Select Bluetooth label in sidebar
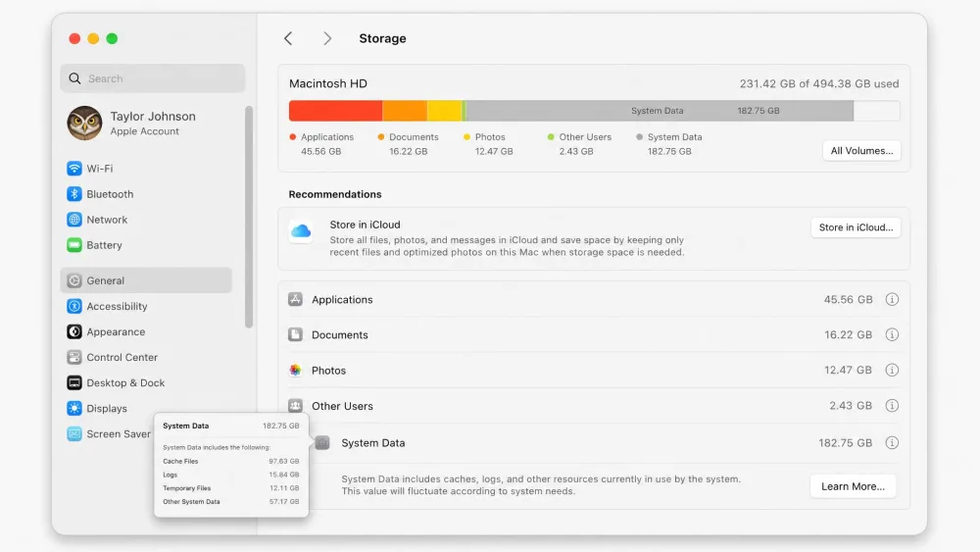The image size is (980, 552). (110, 194)
